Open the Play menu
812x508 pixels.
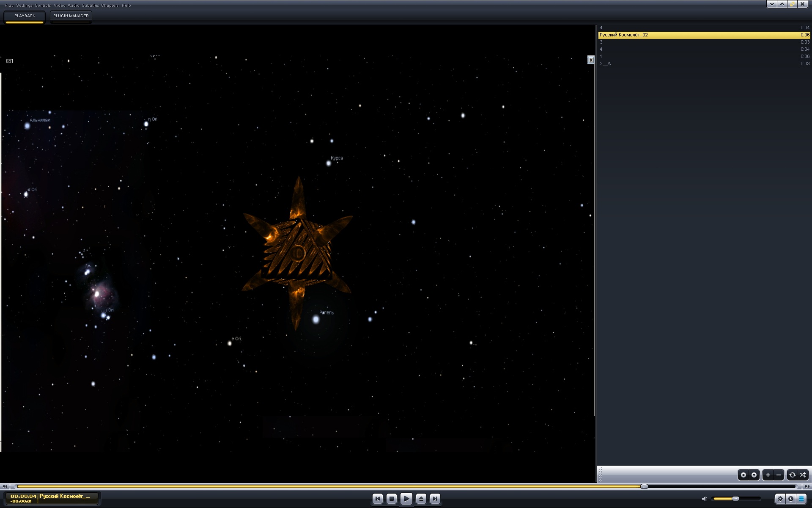coord(9,6)
